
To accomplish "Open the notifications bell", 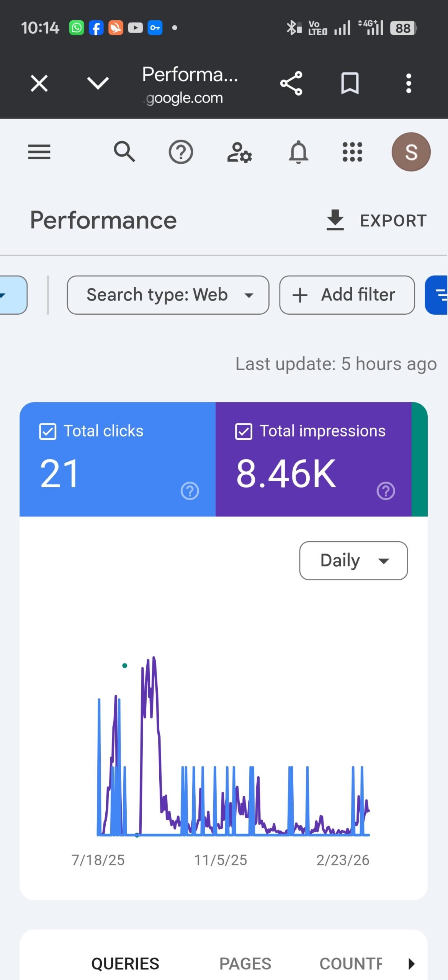I will click(x=298, y=152).
